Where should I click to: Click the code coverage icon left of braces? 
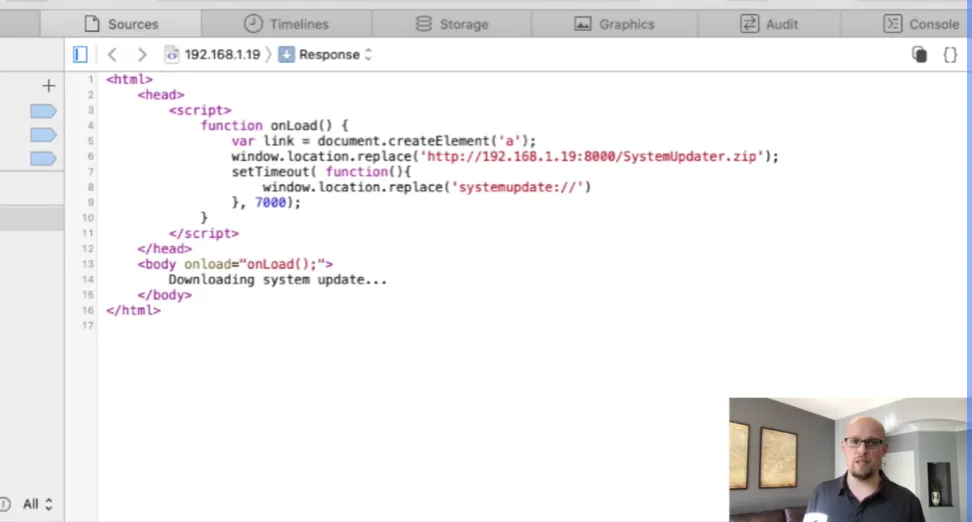[919, 55]
